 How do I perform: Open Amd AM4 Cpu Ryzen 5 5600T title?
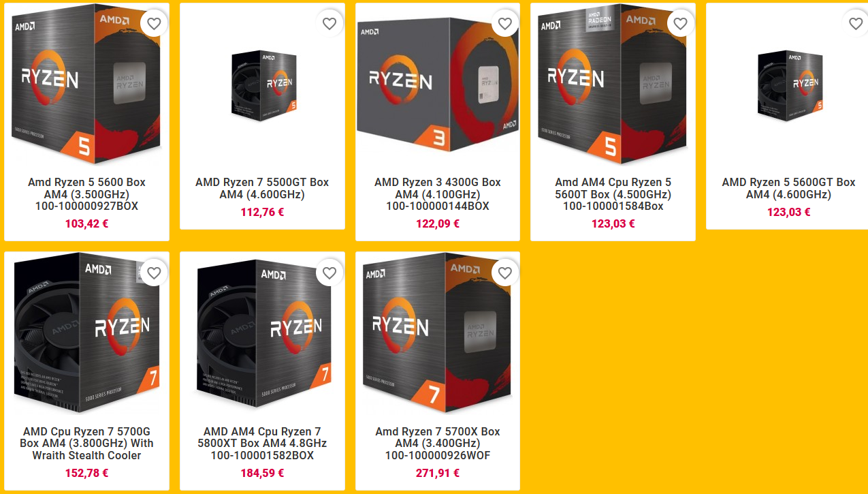tap(613, 194)
